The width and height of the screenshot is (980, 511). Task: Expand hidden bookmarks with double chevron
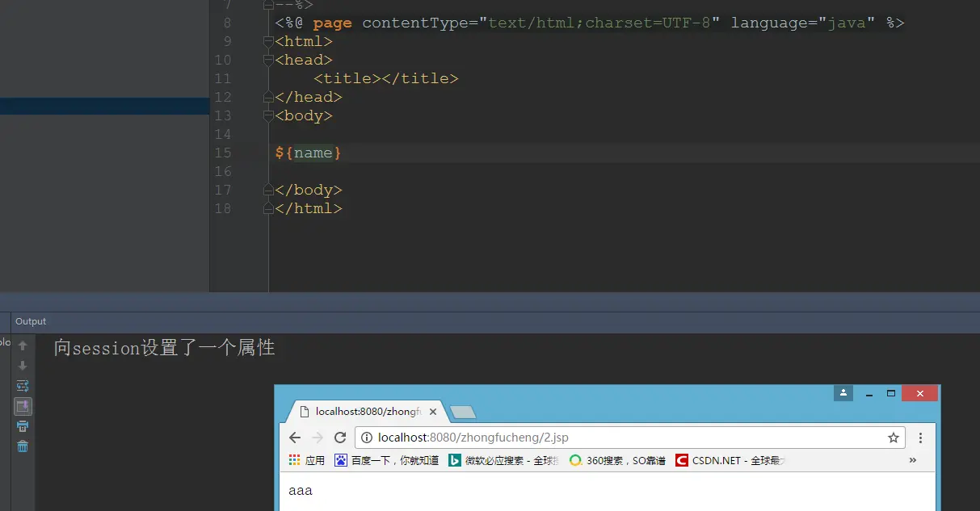pyautogui.click(x=913, y=460)
